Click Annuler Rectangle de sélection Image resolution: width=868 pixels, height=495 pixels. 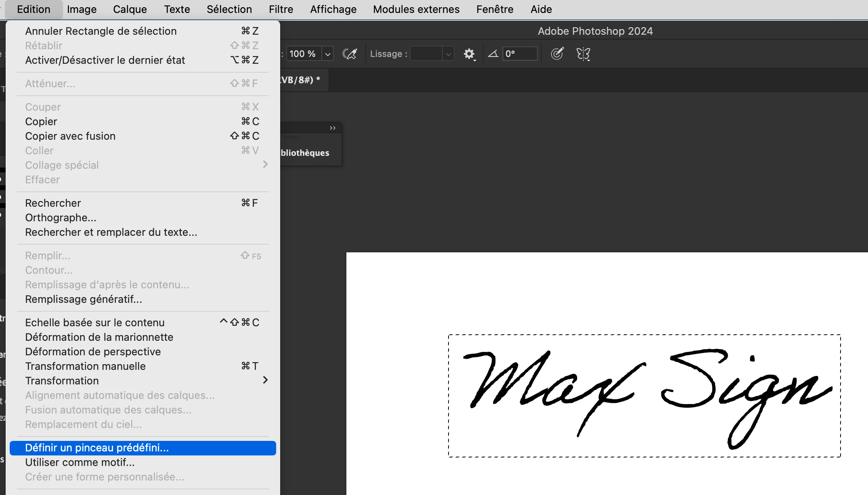101,31
